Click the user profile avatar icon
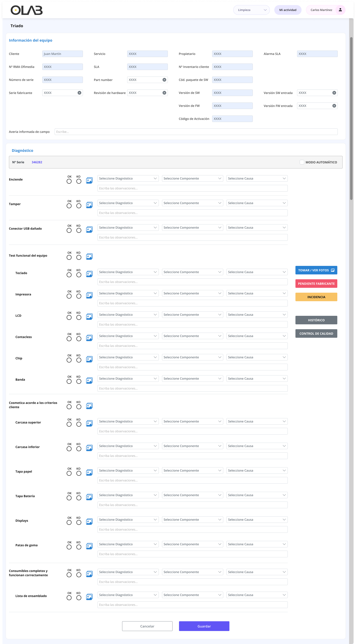356x644 pixels. point(340,10)
